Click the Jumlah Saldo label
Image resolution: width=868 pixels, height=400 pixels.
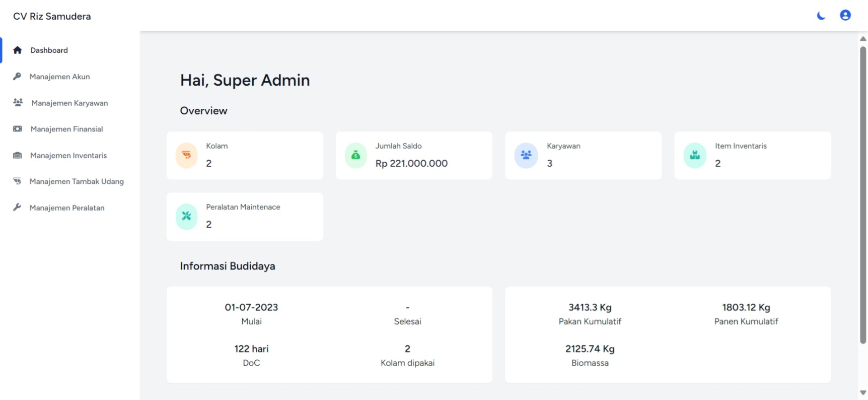398,146
